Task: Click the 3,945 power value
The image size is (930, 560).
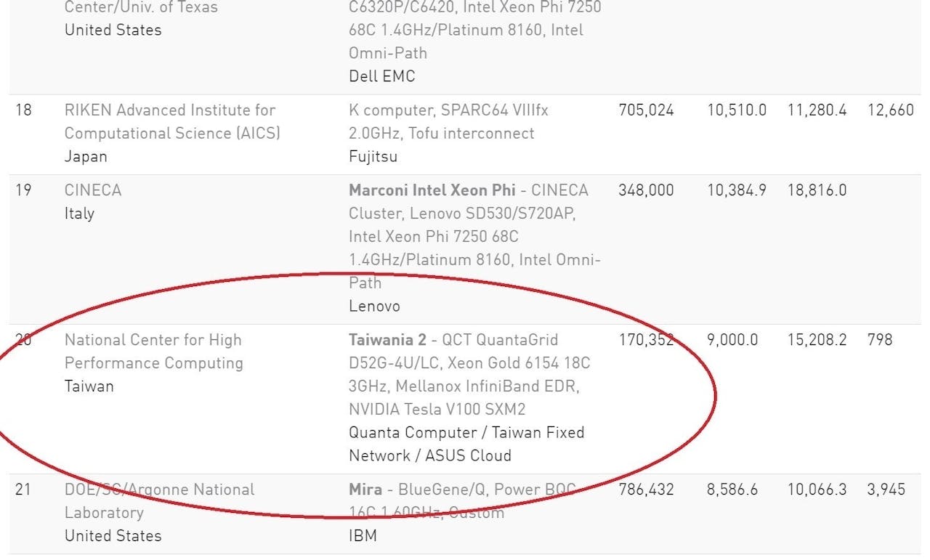Action: 886,490
